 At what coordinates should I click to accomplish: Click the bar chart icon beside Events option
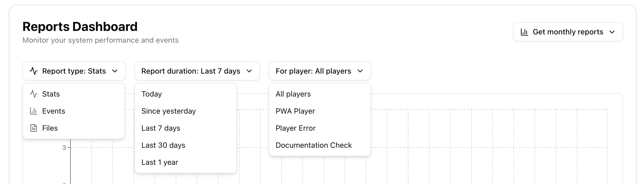(x=34, y=111)
